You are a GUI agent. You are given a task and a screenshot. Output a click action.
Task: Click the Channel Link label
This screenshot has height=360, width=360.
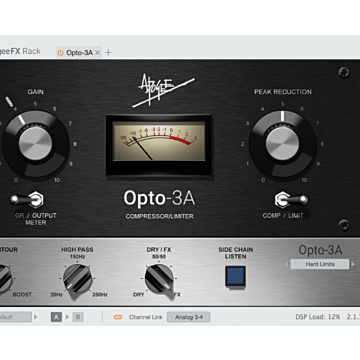(146, 317)
